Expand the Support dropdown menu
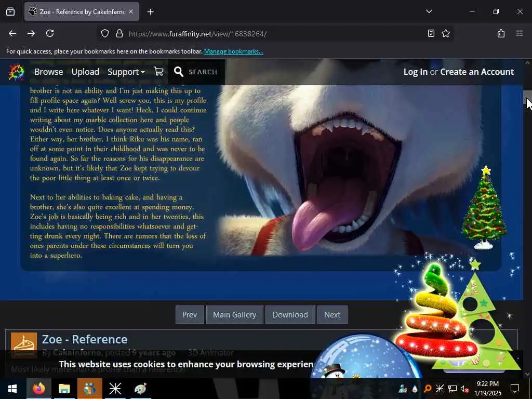This screenshot has height=399, width=532. click(126, 72)
